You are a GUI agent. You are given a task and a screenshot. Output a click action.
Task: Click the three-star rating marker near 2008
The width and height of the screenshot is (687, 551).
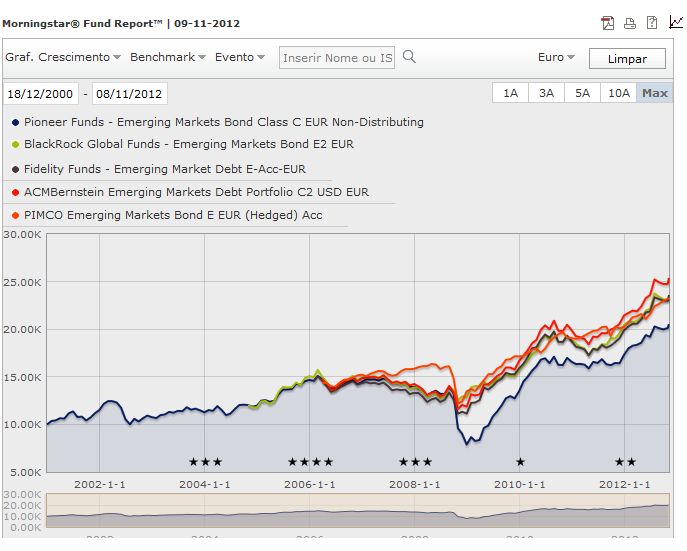(415, 462)
